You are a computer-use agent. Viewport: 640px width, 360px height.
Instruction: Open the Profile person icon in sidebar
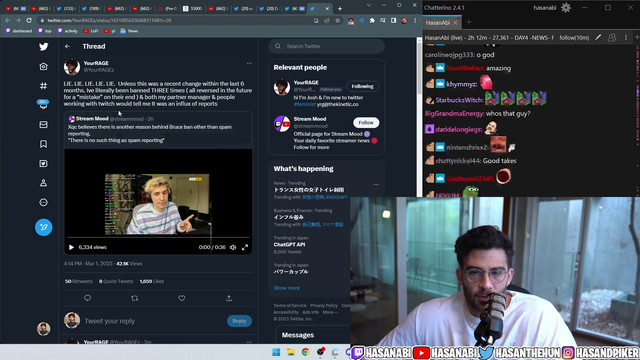(x=44, y=183)
